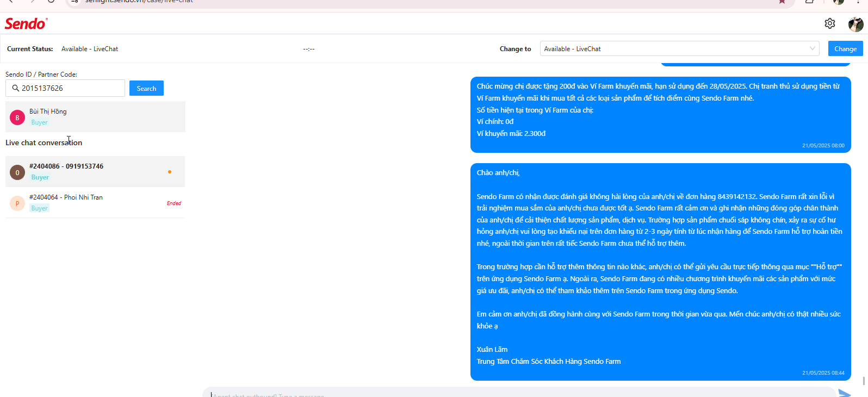Click the message starting 'Chào anh/chị,'
The width and height of the screenshot is (868, 397).
660,272
